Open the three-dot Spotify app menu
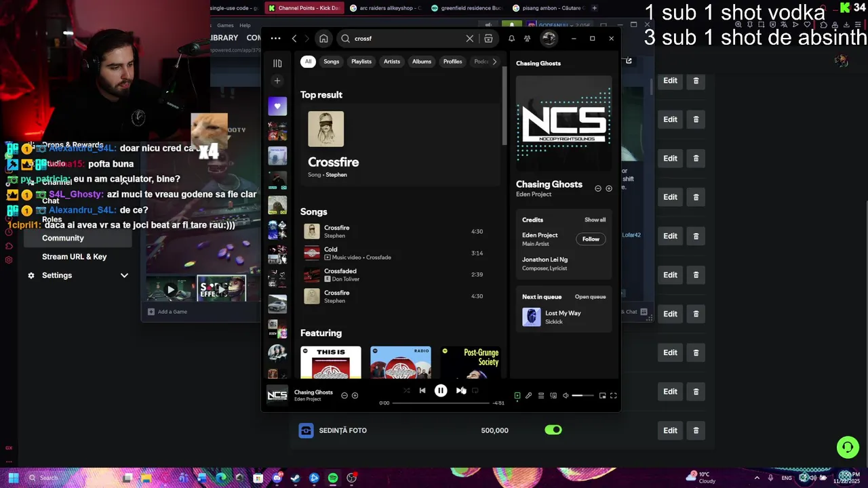 pos(275,39)
